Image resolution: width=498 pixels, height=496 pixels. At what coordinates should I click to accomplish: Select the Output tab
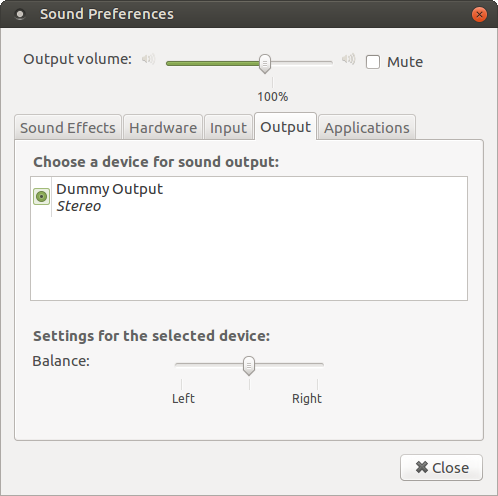tap(285, 127)
